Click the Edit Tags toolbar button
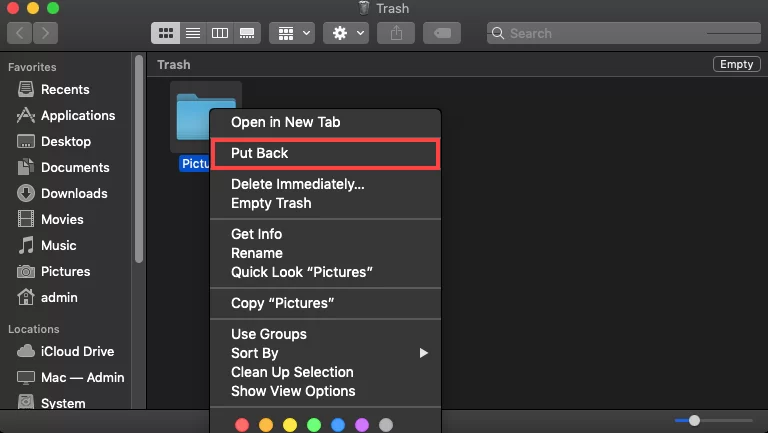 [442, 33]
